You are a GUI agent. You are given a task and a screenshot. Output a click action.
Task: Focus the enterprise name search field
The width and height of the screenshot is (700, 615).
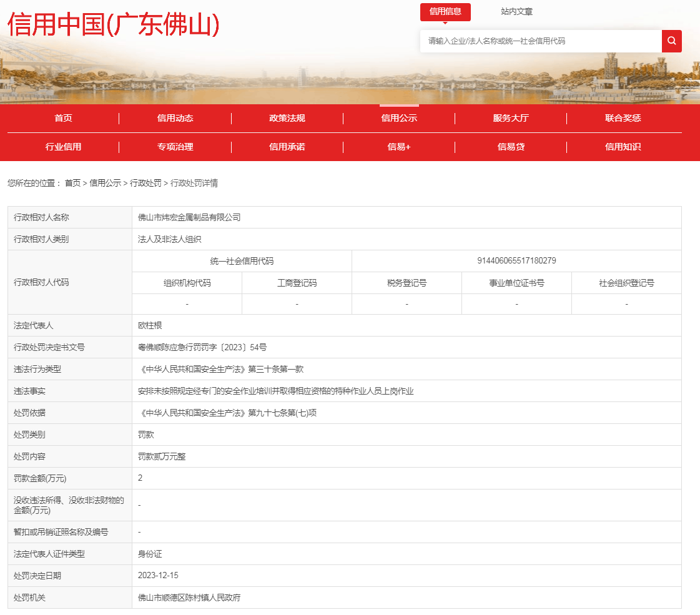coord(541,41)
